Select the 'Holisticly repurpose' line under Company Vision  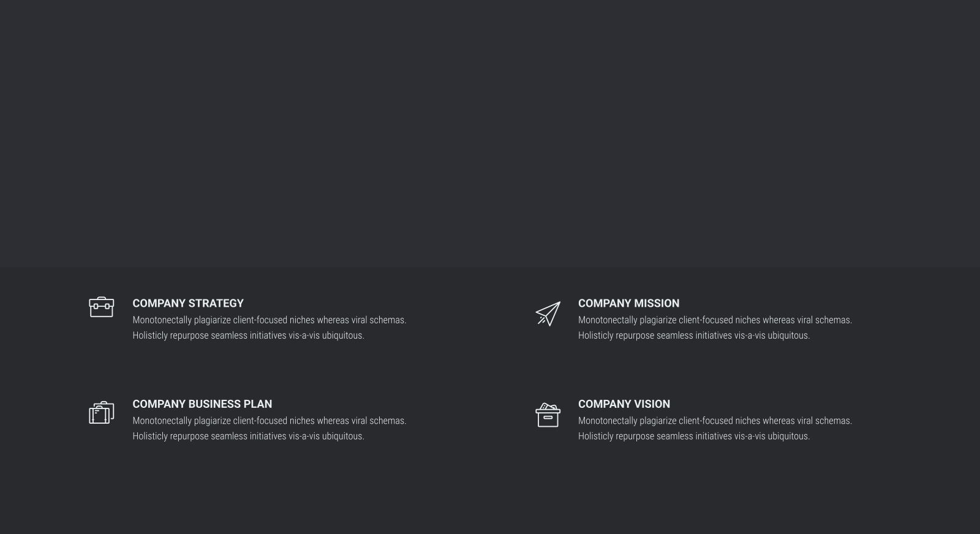(694, 437)
